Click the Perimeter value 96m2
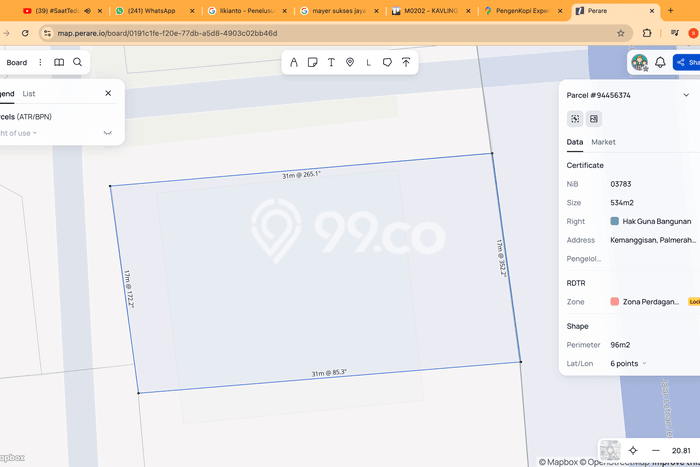This screenshot has width=700, height=467. (620, 345)
